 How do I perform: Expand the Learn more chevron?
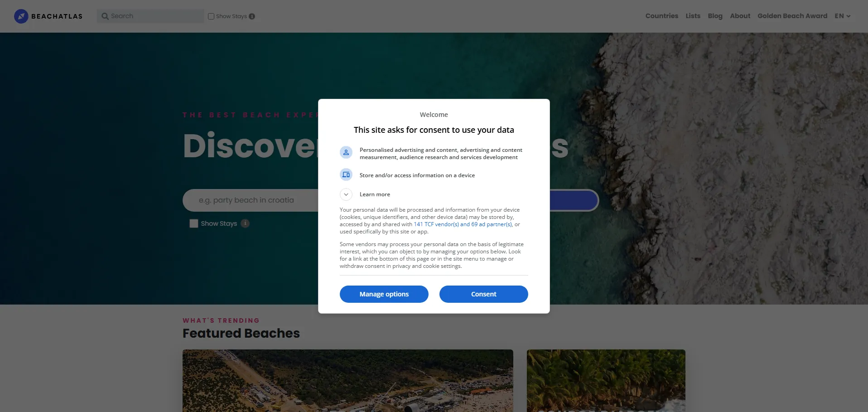[346, 194]
